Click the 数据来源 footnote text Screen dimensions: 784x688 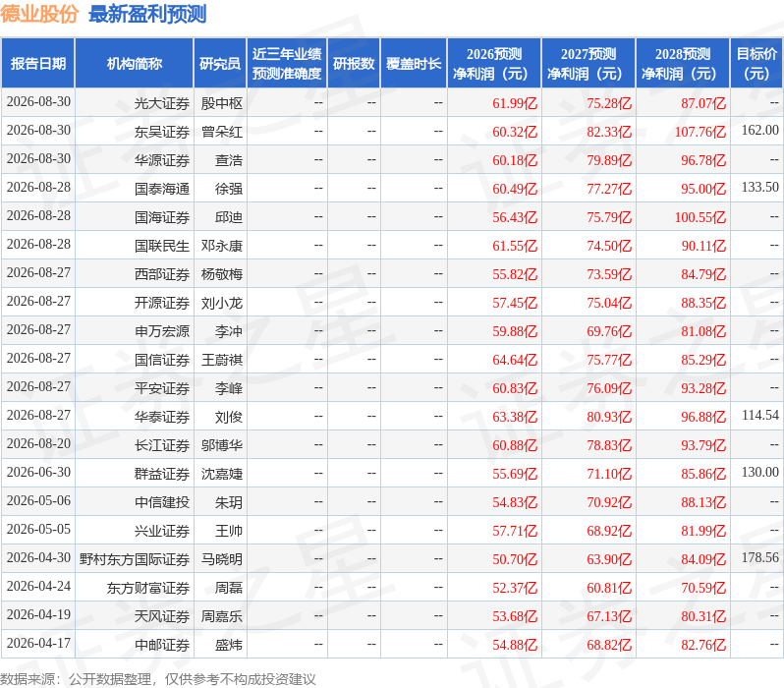pyautogui.click(x=158, y=679)
